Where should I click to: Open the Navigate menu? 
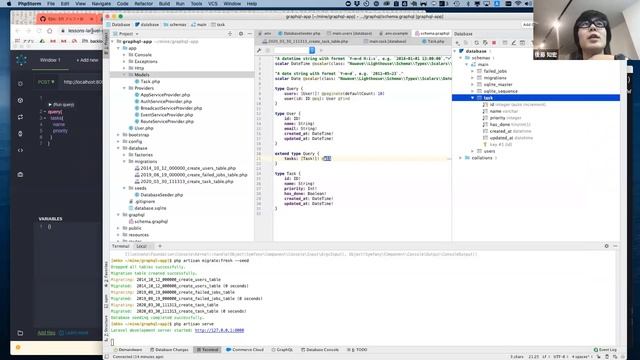click(101, 4)
